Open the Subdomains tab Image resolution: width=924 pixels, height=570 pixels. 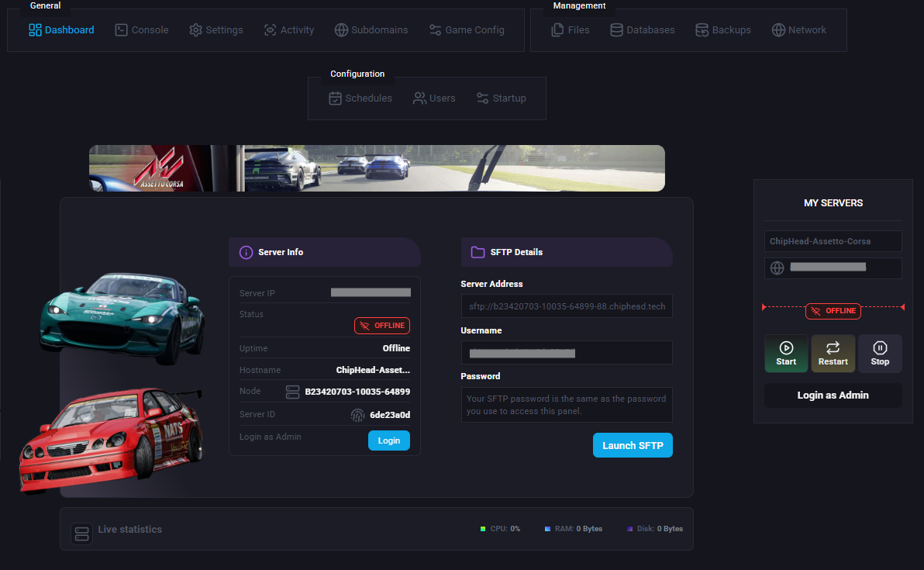[371, 30]
